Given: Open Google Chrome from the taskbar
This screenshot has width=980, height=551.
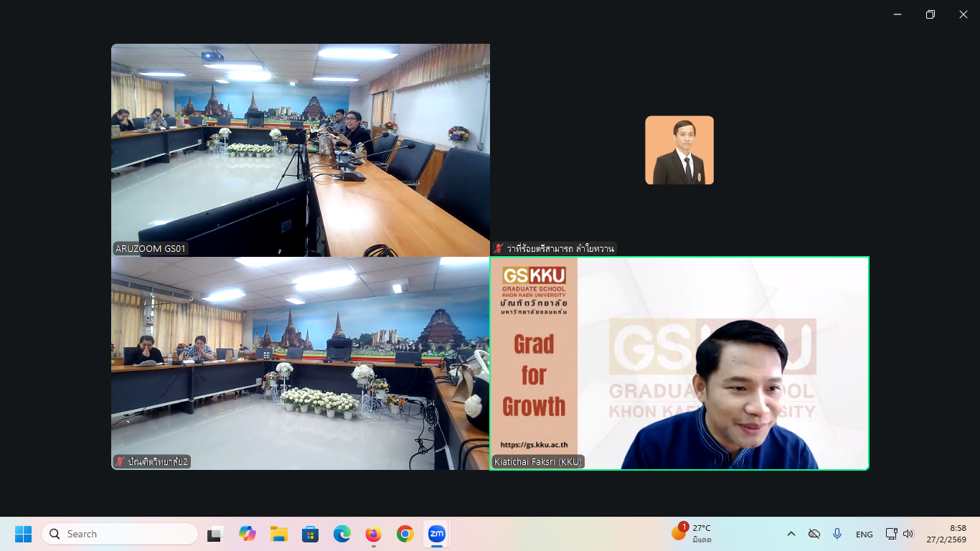Looking at the screenshot, I should [x=405, y=534].
